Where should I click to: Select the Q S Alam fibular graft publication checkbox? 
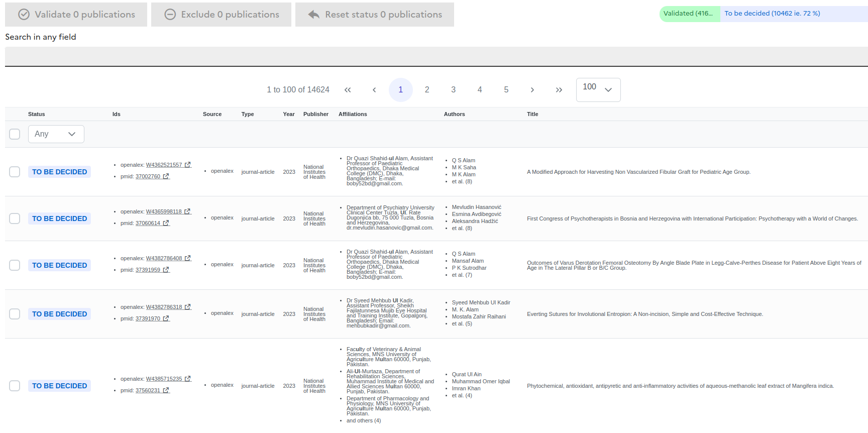15,172
